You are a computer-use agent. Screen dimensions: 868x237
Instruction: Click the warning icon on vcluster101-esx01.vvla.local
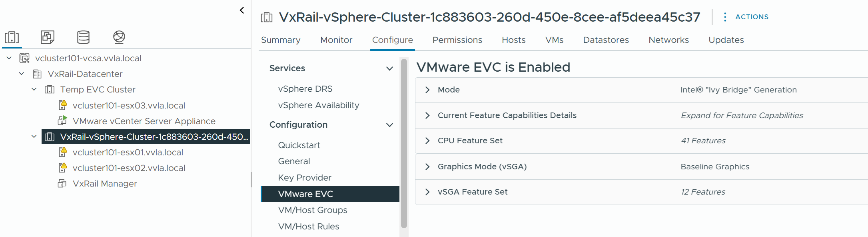pos(63,152)
